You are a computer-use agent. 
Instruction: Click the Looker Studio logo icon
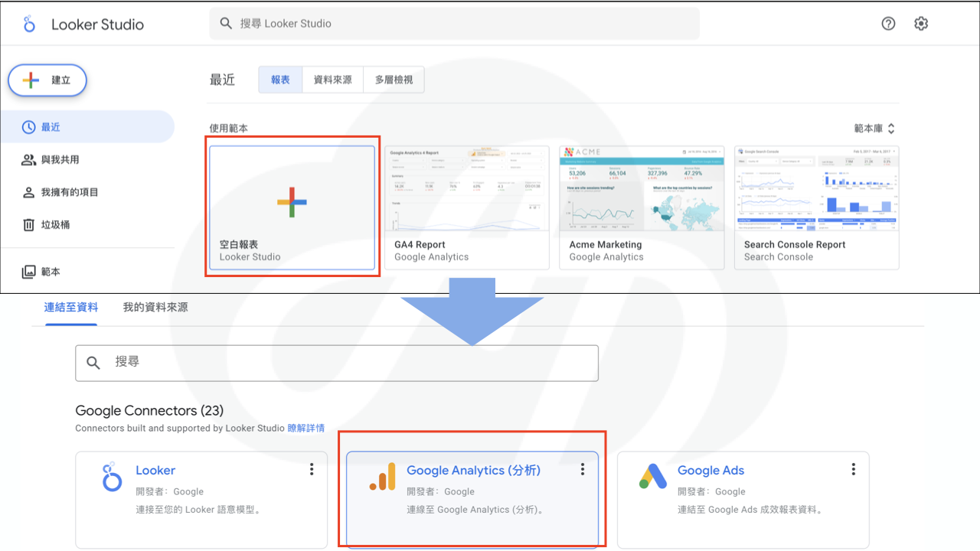[29, 24]
